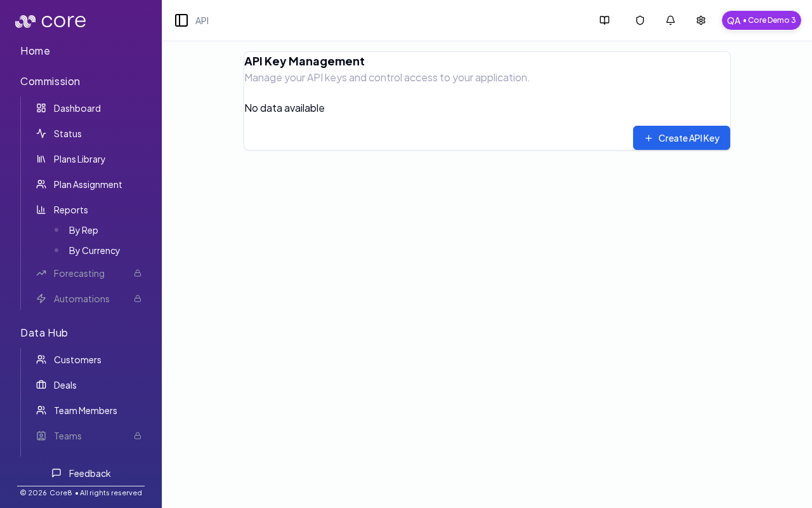Open the Commission section heading
Screen dimensions: 812x508
(x=50, y=81)
